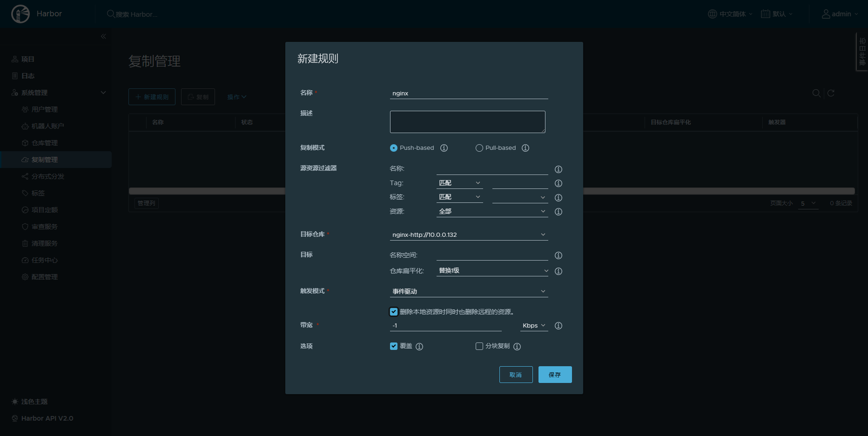Image resolution: width=868 pixels, height=436 pixels.
Task: Toggle delete remote resources checkbox
Action: 394,312
